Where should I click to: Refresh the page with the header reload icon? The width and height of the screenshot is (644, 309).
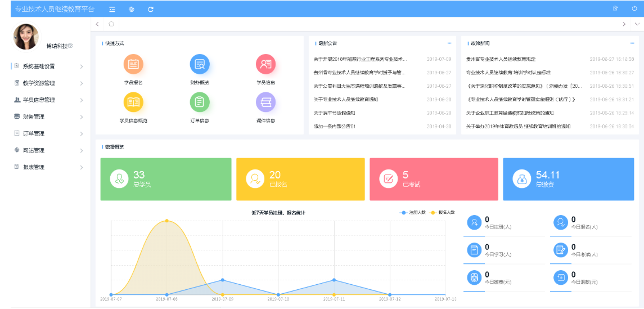(151, 9)
